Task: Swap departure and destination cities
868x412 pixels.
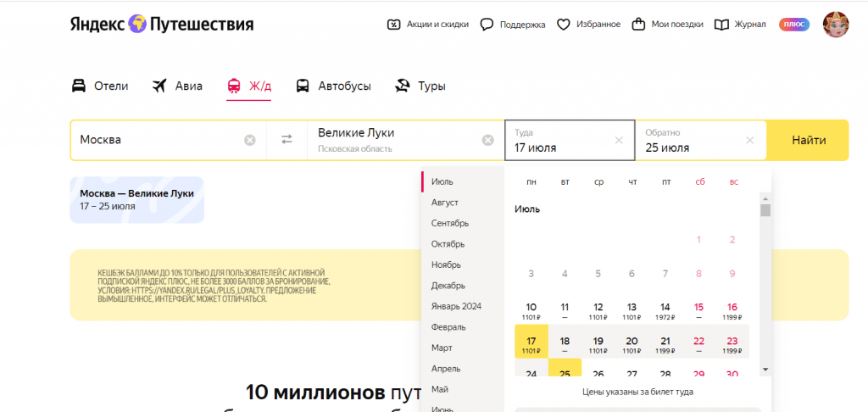Action: tap(287, 140)
